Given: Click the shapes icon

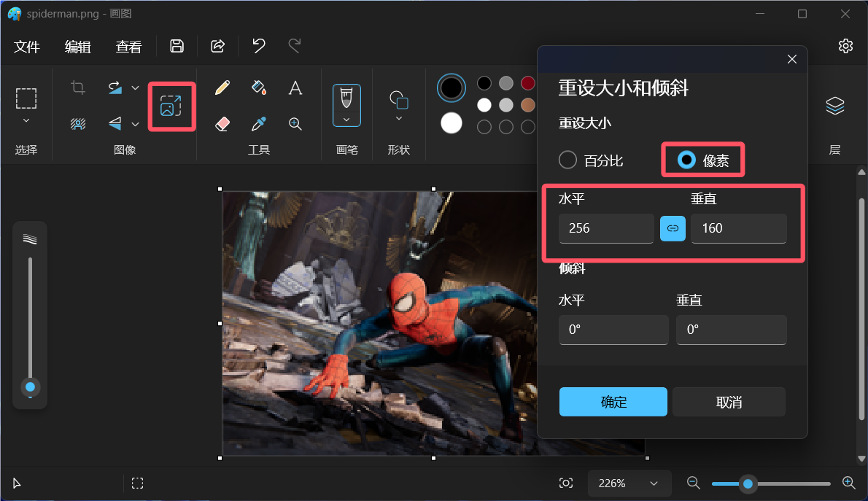Looking at the screenshot, I should (398, 100).
